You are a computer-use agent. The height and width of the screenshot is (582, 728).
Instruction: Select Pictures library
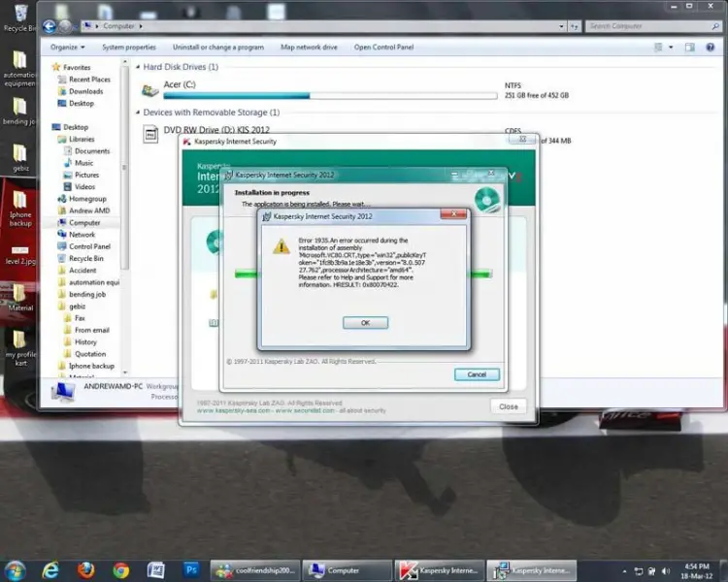point(82,175)
